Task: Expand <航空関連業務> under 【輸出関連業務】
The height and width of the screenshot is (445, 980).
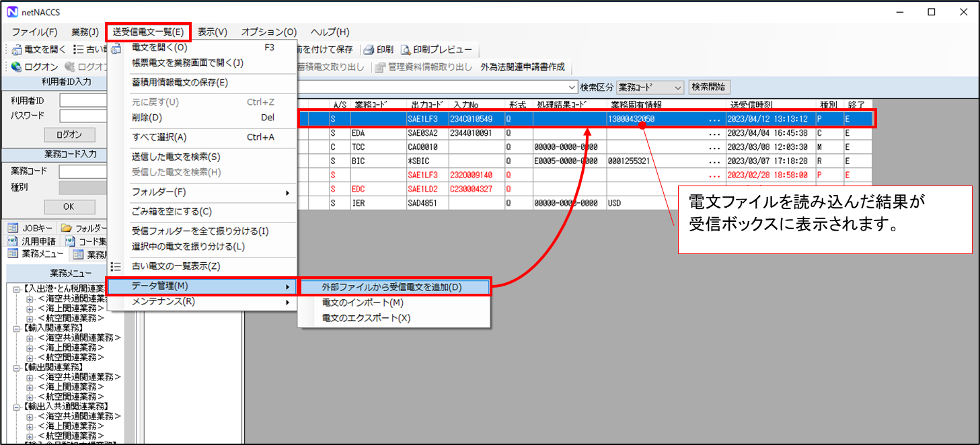Action: (30, 396)
